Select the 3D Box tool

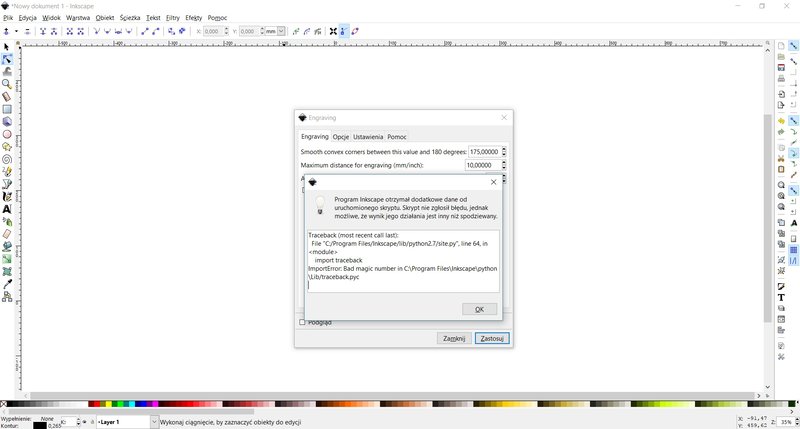[7, 121]
